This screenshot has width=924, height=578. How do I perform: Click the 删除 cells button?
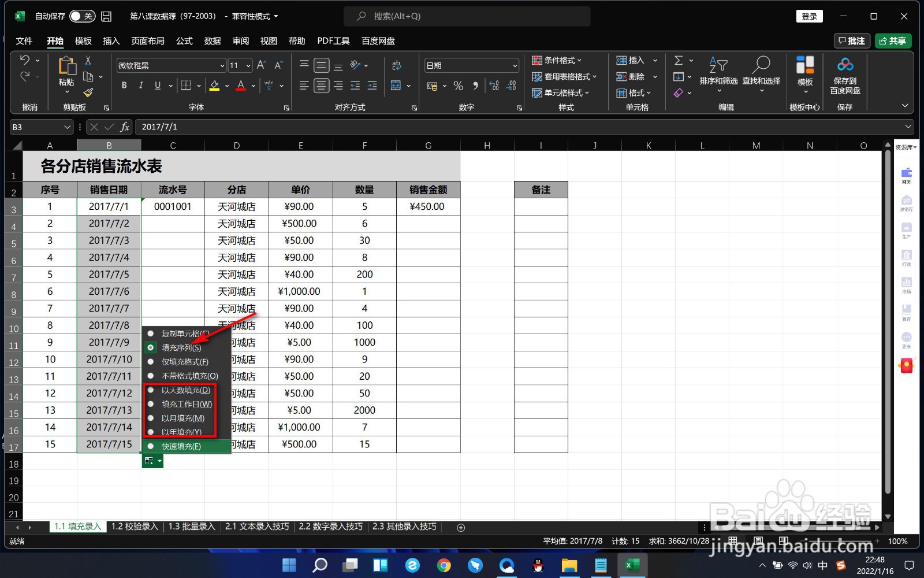631,76
